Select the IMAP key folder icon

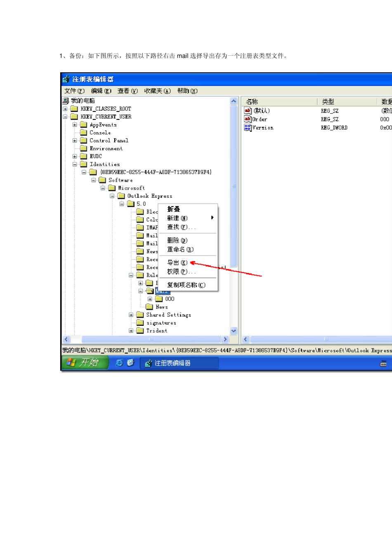point(140,228)
